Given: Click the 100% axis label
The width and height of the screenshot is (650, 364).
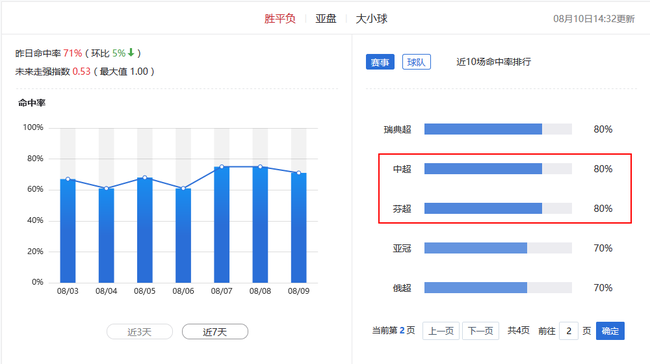Looking at the screenshot, I should point(33,127).
